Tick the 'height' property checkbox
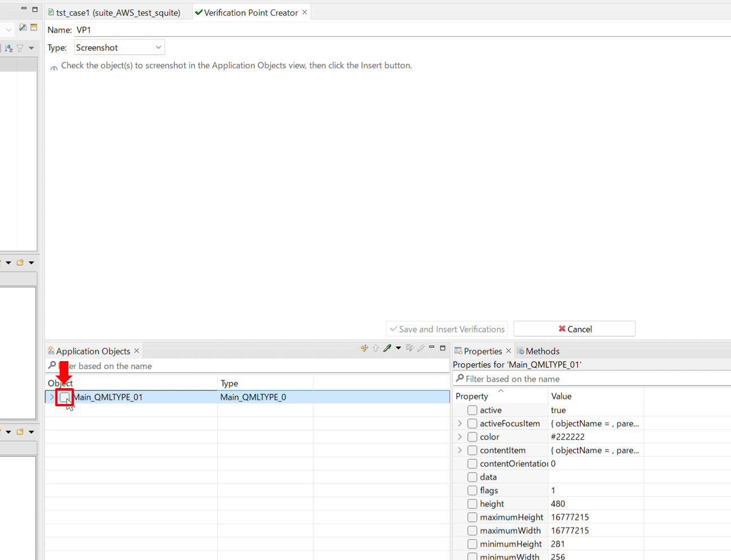 coord(472,504)
